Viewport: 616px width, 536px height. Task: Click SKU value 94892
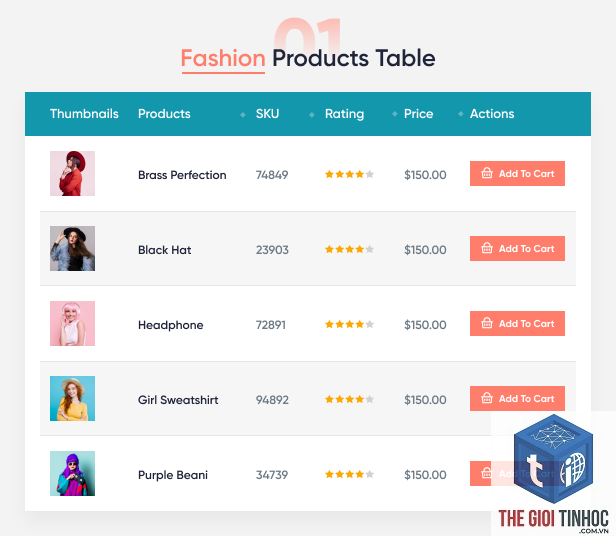click(272, 400)
